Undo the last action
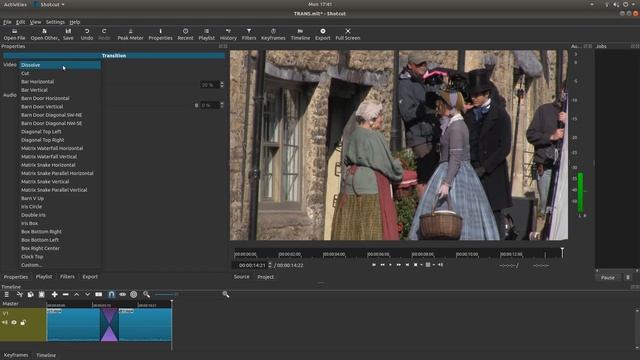The width and height of the screenshot is (640, 360). pyautogui.click(x=87, y=34)
